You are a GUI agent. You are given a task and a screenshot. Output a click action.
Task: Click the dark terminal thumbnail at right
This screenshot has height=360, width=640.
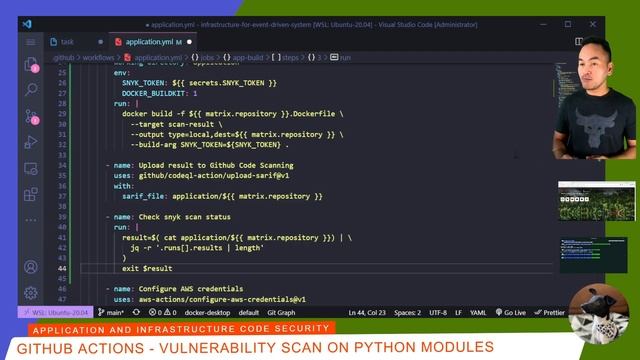pos(593,255)
